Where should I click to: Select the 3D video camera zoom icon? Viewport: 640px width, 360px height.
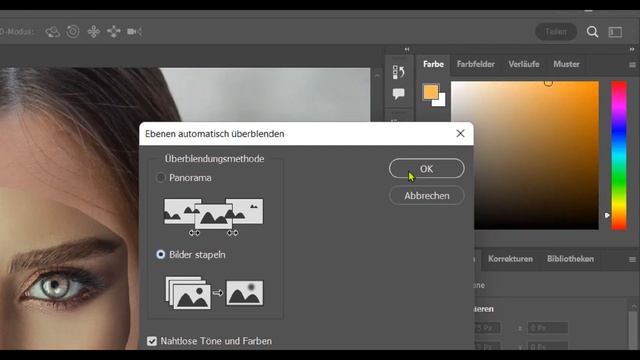tap(134, 31)
